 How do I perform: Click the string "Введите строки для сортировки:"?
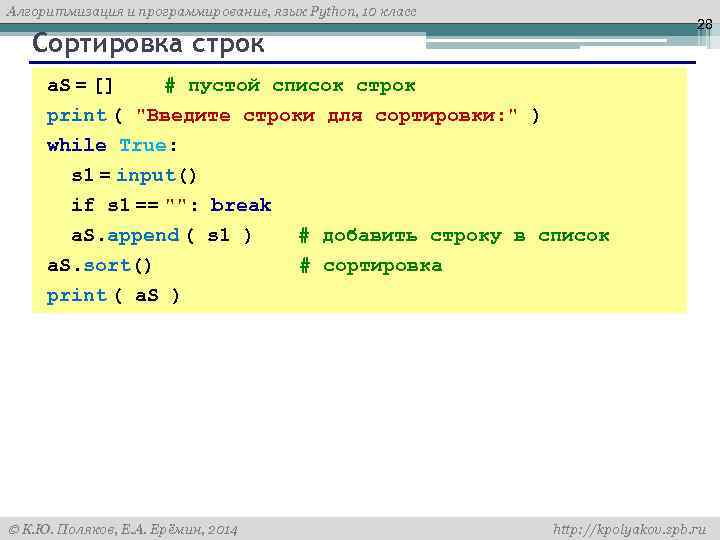(326, 116)
